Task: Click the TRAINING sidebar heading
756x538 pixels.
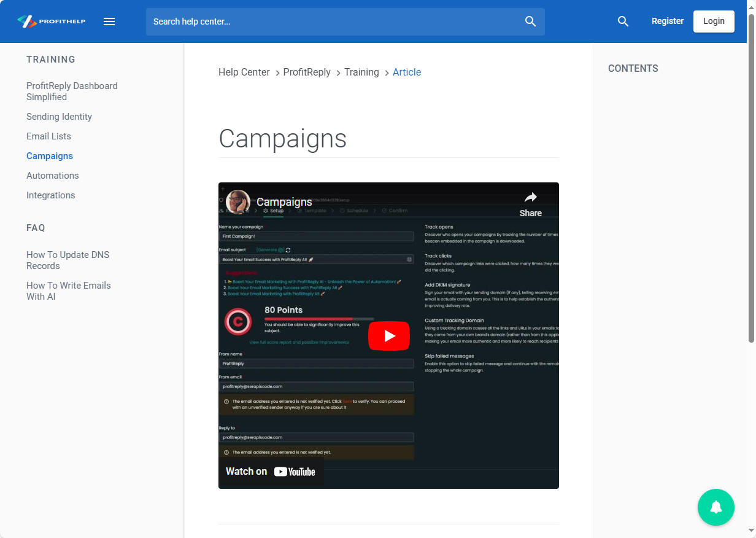Action: point(51,60)
